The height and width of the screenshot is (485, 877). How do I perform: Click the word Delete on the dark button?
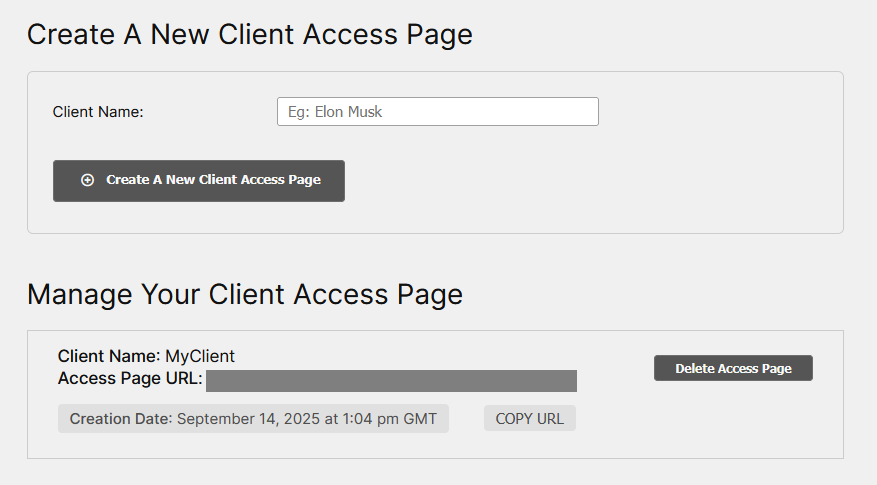[695, 368]
